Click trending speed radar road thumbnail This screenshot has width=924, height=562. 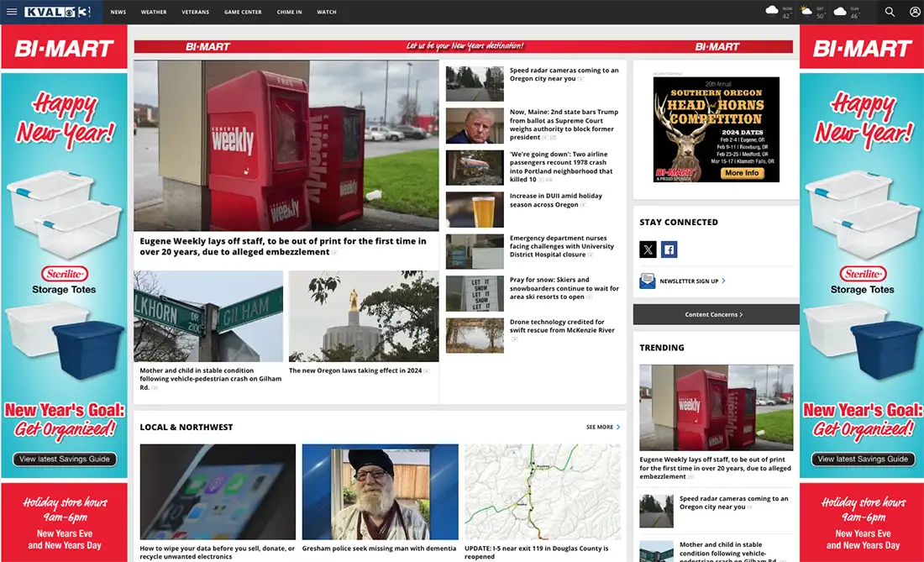click(x=657, y=511)
